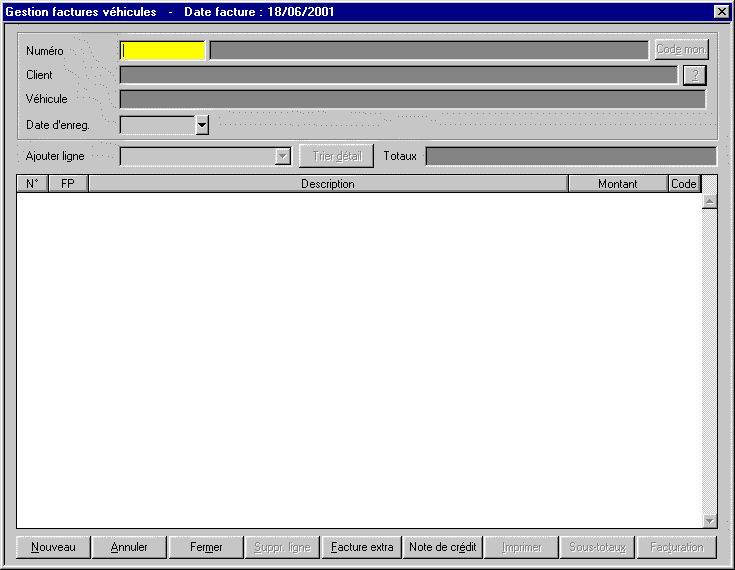The height and width of the screenshot is (570, 735).
Task: Click the FP column header
Action: tap(68, 184)
